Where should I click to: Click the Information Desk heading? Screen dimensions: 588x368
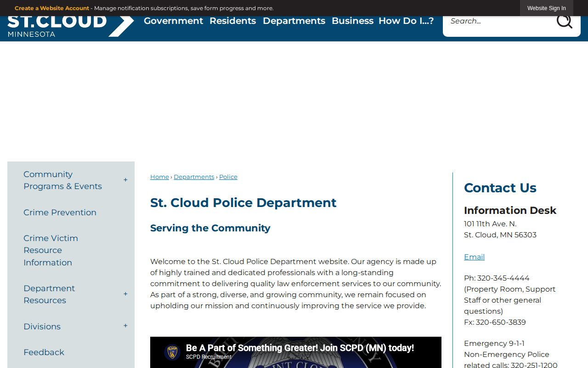pos(510,211)
